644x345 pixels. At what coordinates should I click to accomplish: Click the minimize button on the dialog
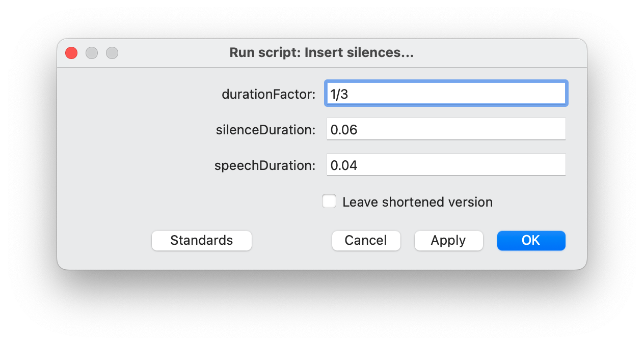(x=92, y=52)
